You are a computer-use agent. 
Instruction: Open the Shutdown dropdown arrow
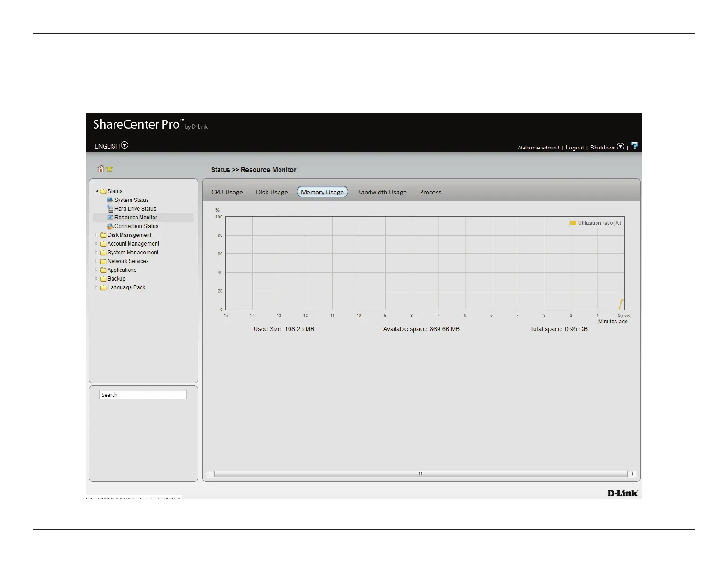620,147
